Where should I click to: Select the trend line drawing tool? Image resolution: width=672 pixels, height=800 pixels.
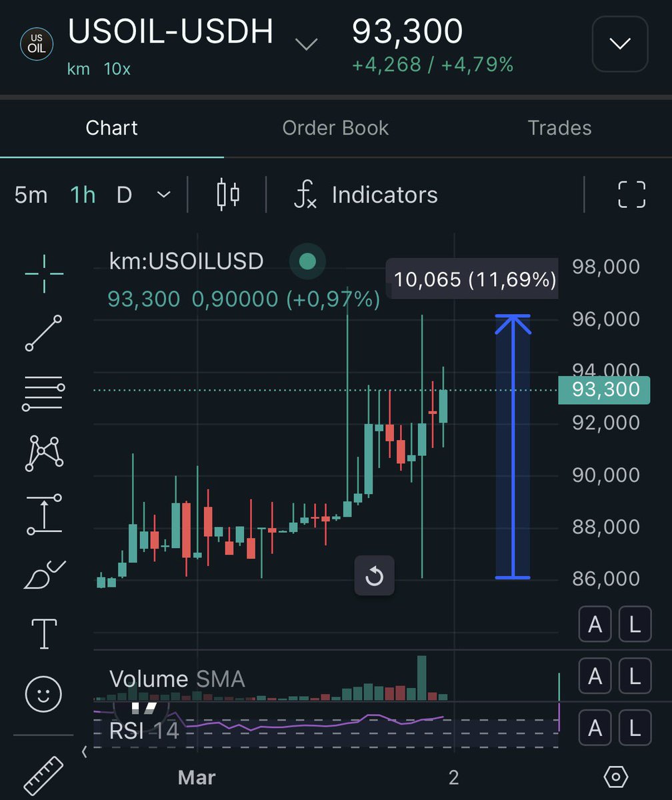44,333
